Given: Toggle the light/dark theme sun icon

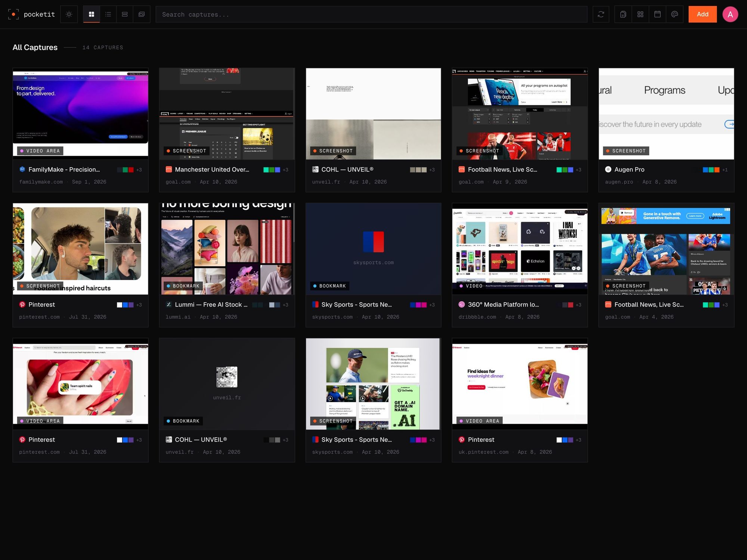Looking at the screenshot, I should (x=69, y=14).
